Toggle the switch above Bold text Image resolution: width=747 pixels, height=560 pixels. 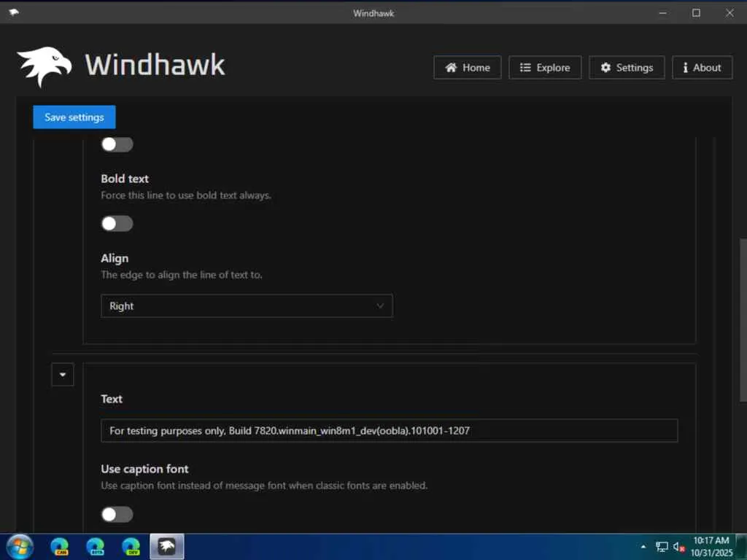pyautogui.click(x=117, y=144)
